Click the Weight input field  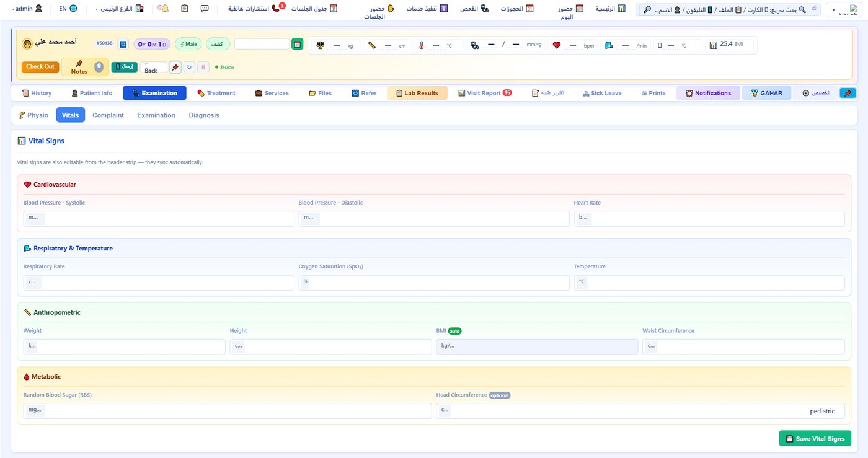tap(125, 346)
